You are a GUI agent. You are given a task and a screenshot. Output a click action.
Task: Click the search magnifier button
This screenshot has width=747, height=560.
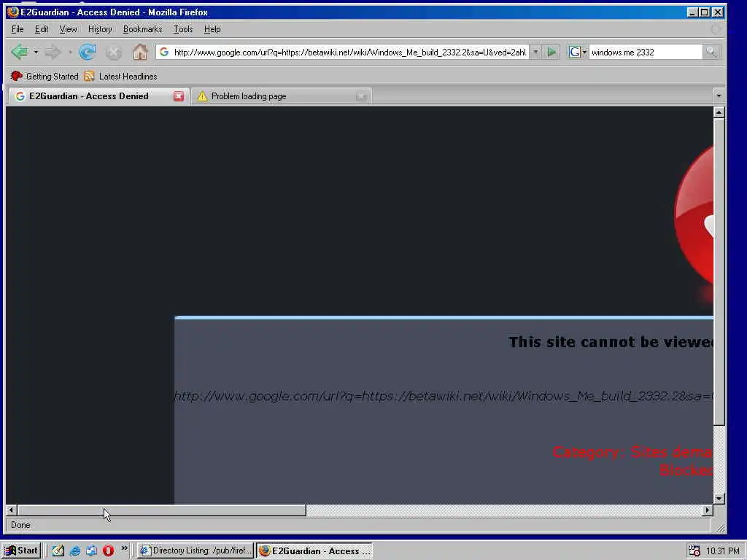pos(711,52)
